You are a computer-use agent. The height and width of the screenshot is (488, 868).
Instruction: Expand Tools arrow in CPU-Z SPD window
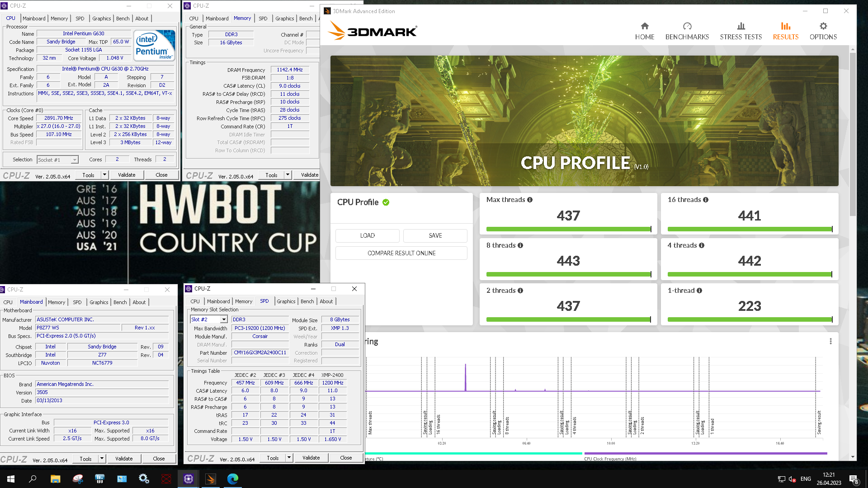tap(289, 458)
